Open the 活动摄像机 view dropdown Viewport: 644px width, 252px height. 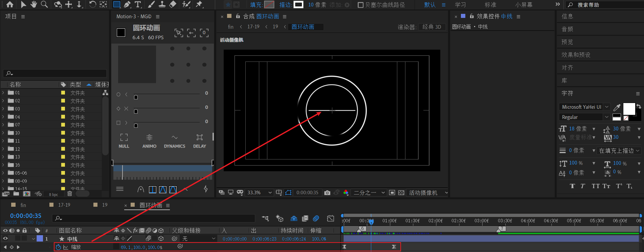point(428,193)
